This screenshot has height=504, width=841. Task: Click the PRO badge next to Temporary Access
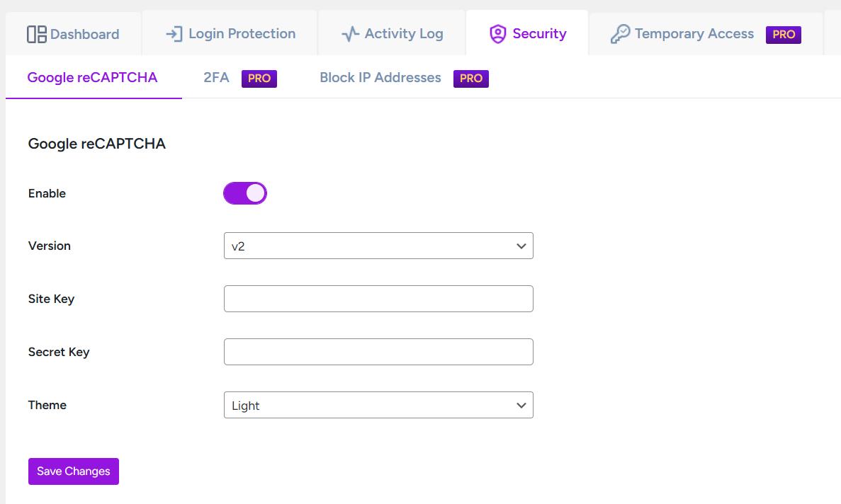point(784,34)
